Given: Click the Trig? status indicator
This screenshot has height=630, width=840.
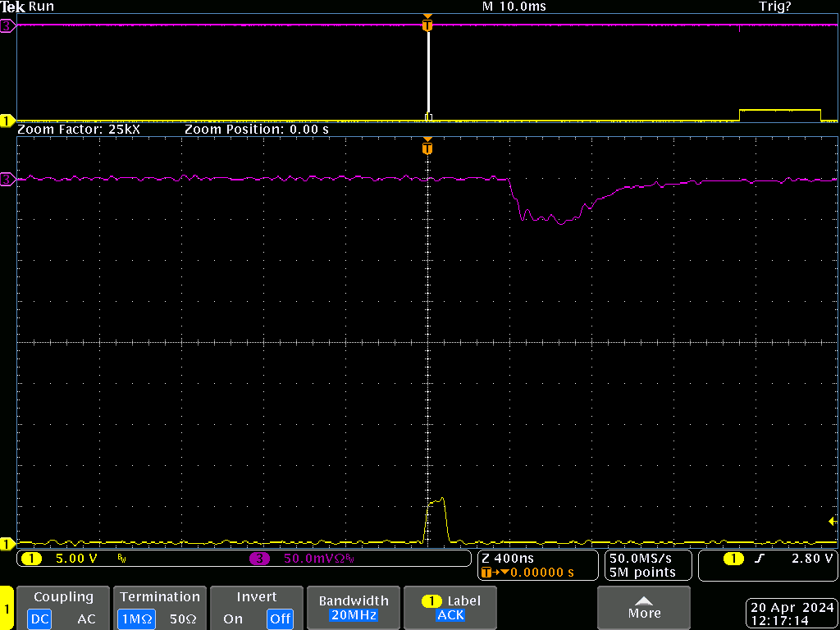Looking at the screenshot, I should pyautogui.click(x=774, y=7).
